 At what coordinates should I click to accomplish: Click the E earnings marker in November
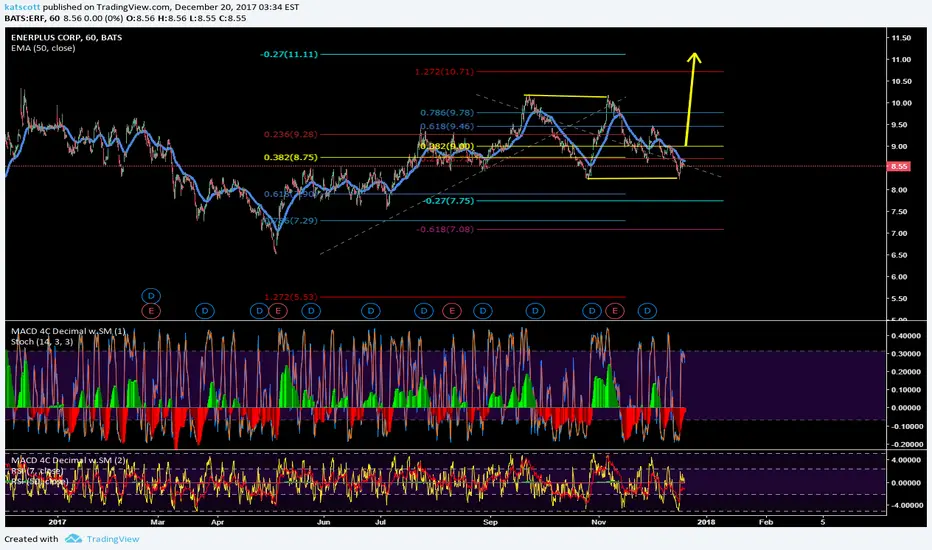click(x=615, y=310)
